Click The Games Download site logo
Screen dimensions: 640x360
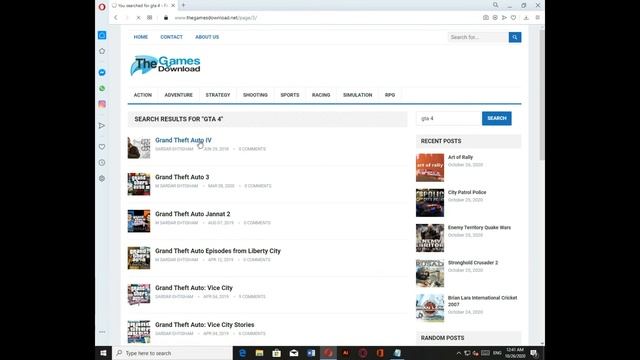(165, 65)
